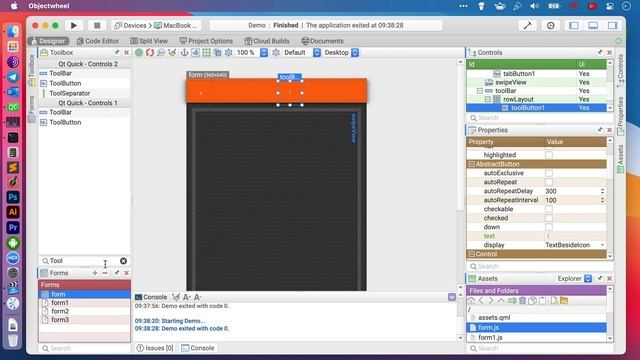Switch to the Designer tab
640x360 pixels.
coord(48,41)
